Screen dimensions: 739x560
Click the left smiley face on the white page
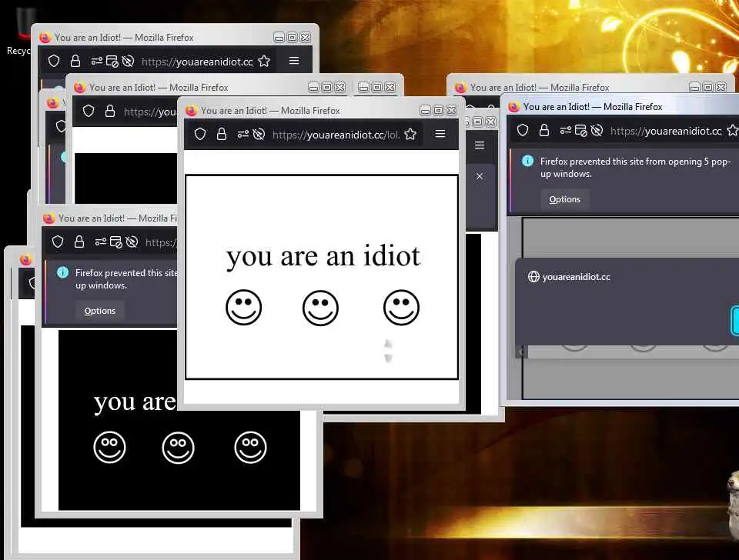(x=244, y=308)
